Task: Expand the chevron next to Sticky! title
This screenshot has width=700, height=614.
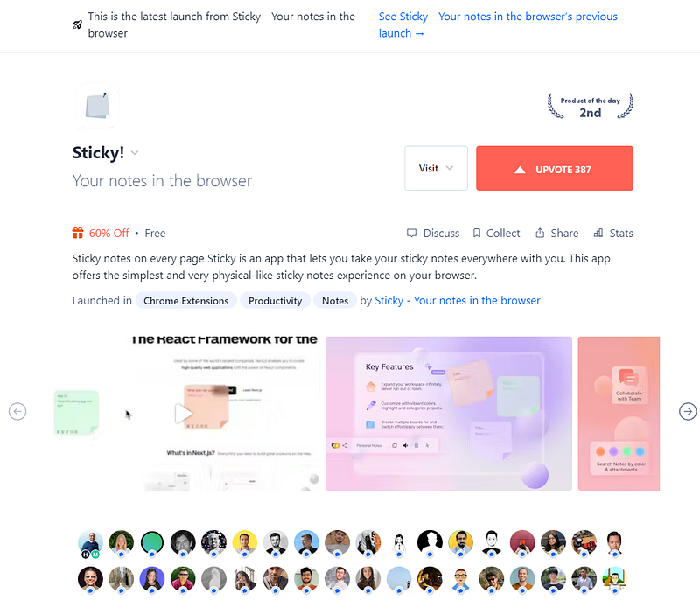Action: (x=135, y=153)
